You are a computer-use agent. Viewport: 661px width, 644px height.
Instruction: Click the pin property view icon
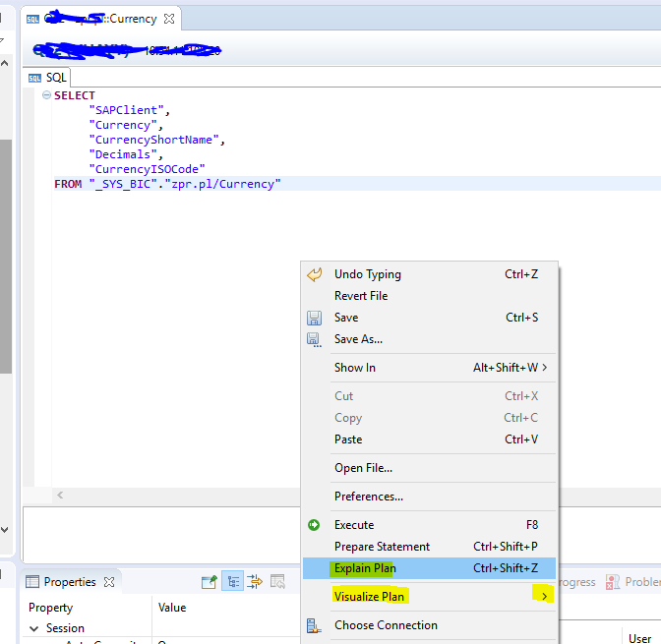(209, 582)
